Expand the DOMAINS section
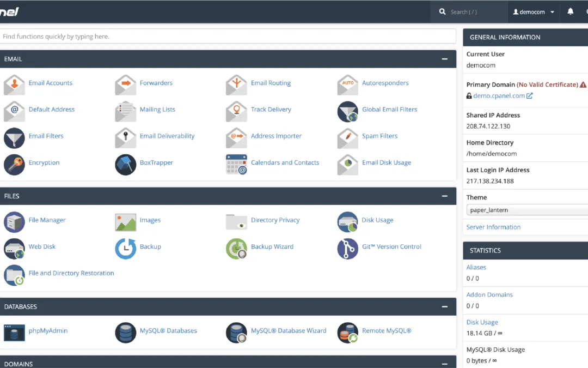The height and width of the screenshot is (368, 588). click(x=445, y=364)
